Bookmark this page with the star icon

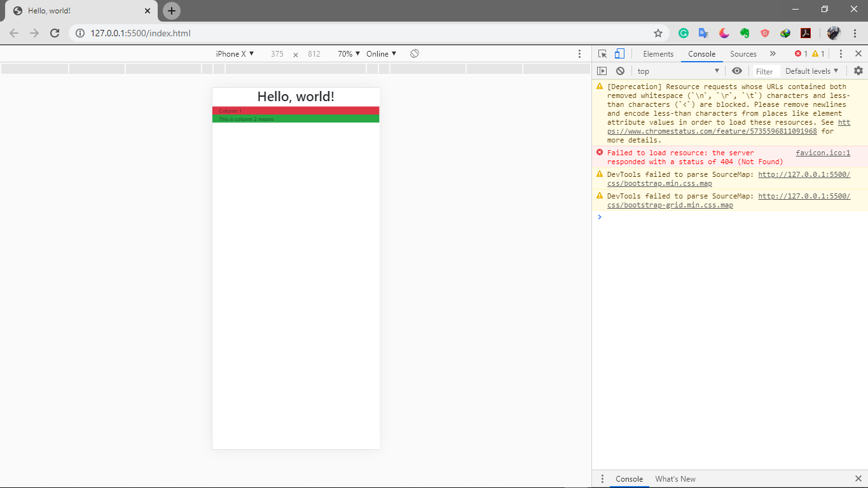(x=658, y=33)
